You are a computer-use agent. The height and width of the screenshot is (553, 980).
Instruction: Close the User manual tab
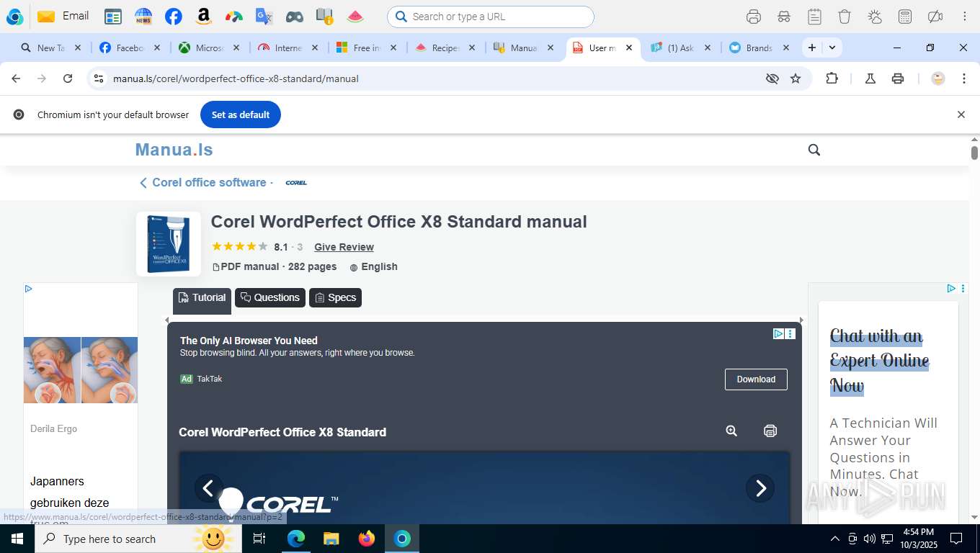(629, 48)
